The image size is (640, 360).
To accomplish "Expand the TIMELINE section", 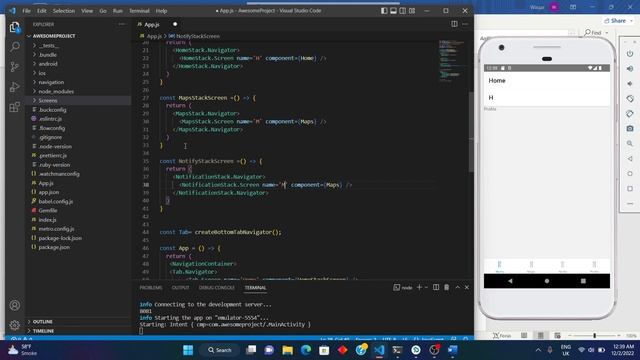I will click(x=43, y=331).
